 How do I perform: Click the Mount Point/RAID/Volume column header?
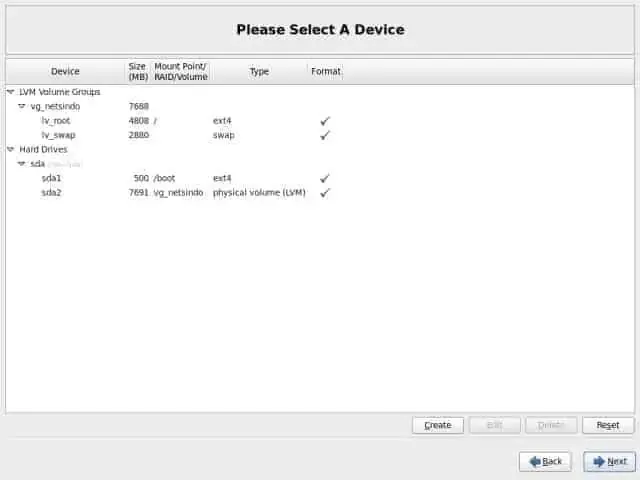[180, 71]
